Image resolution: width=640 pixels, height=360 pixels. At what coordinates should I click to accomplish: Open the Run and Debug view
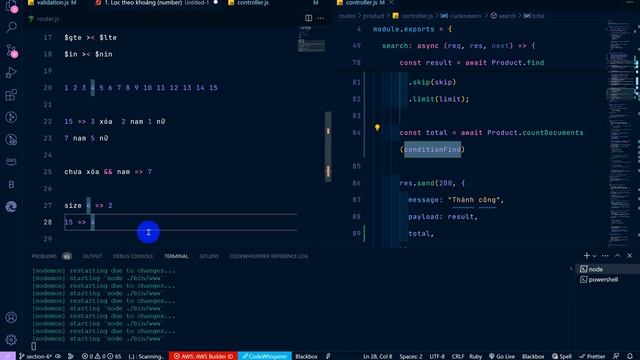coord(11,73)
